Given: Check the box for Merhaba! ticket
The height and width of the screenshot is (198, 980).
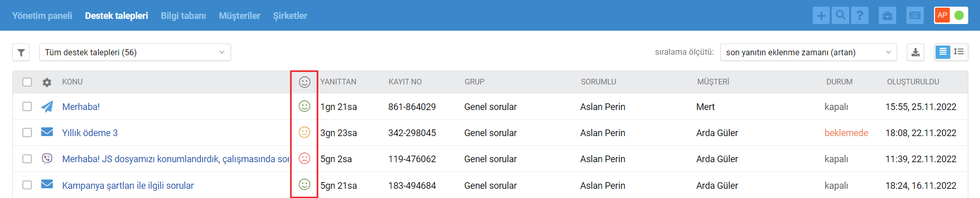Looking at the screenshot, I should pyautogui.click(x=27, y=106).
